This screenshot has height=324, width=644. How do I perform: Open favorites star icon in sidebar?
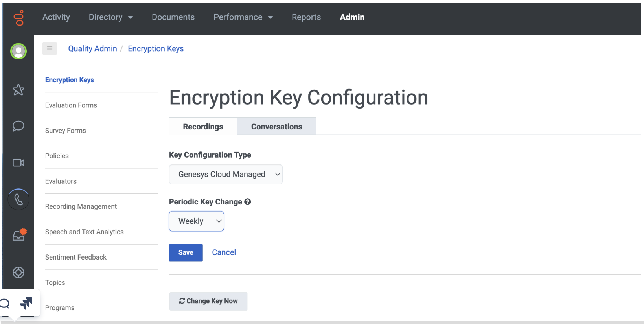[x=18, y=90]
